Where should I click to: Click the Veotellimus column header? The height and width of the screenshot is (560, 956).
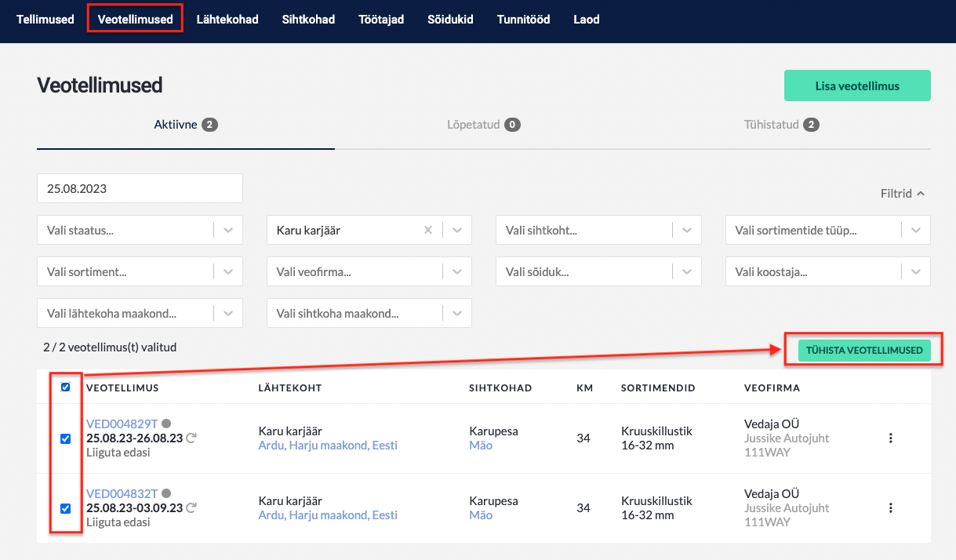(x=122, y=387)
